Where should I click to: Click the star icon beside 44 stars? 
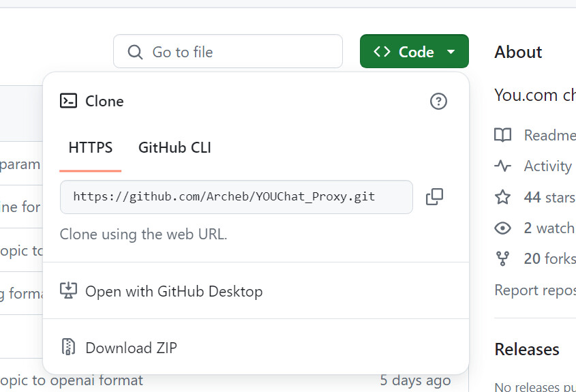point(502,197)
